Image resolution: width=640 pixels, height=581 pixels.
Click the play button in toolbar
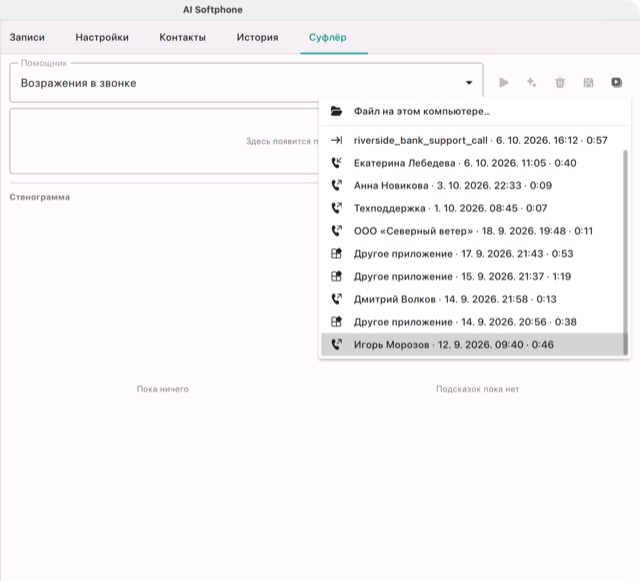pyautogui.click(x=504, y=82)
